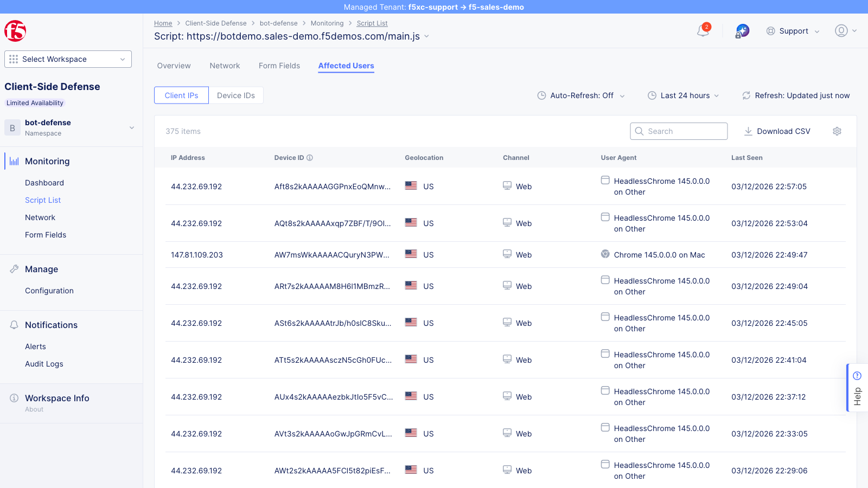Open the Select Workspace dropdown
The image size is (868, 488).
(x=67, y=59)
